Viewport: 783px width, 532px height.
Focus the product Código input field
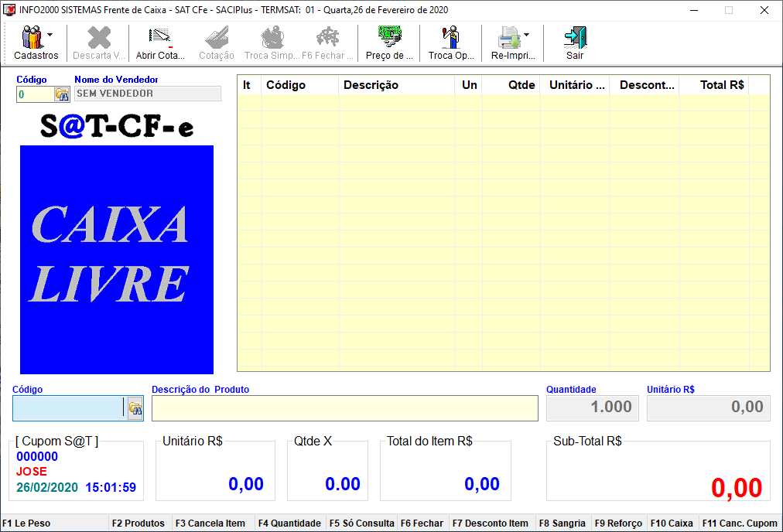coord(70,408)
